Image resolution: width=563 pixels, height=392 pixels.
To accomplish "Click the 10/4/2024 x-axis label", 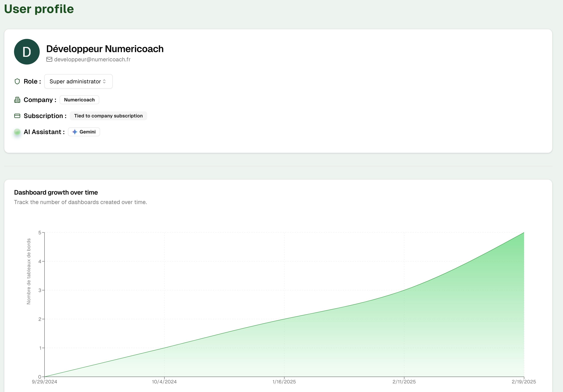I will click(x=164, y=382).
